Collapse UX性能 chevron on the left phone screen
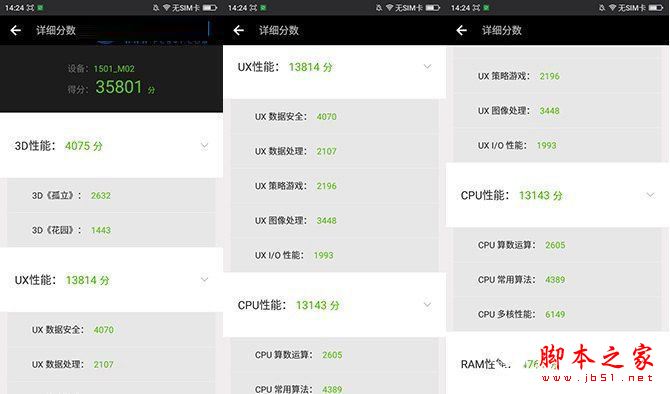The image size is (670, 394). coord(204,280)
